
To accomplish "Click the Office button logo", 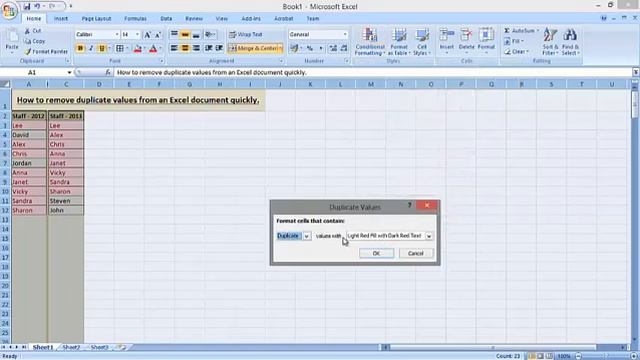I will click(9, 10).
